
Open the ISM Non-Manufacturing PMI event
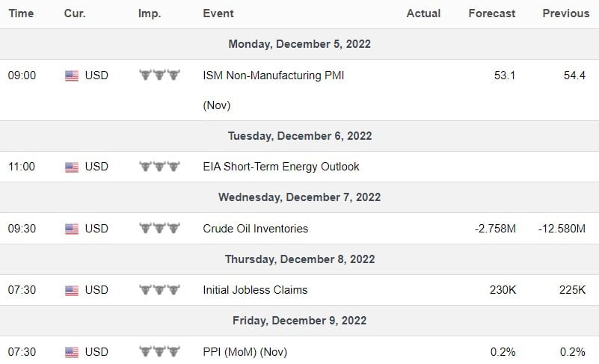[274, 90]
